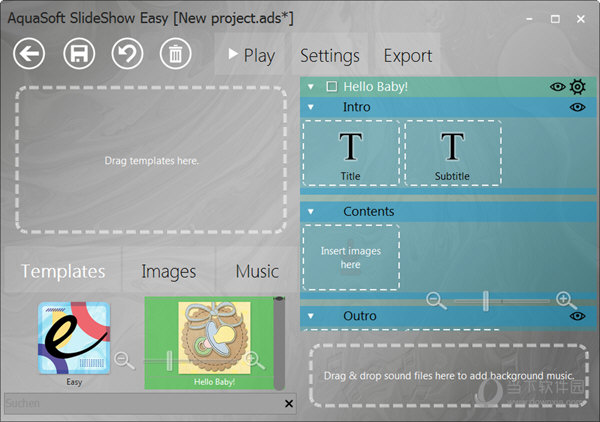Start playback with the Play button
The height and width of the screenshot is (422, 600).
click(x=251, y=55)
